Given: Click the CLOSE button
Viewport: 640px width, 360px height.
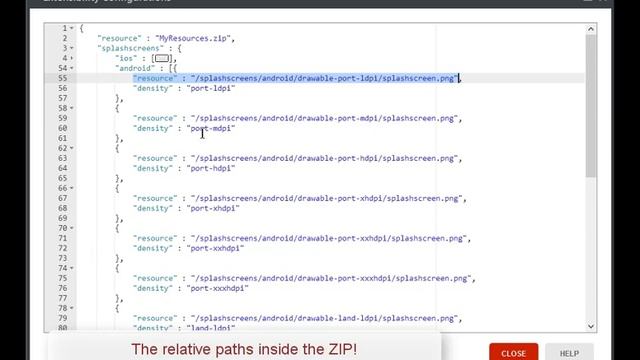Looking at the screenshot, I should 513,352.
